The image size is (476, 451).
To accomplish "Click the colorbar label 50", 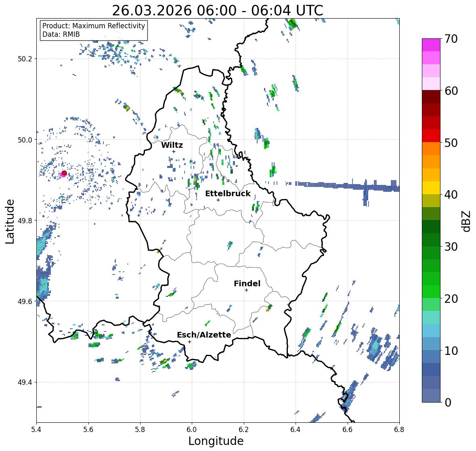I will click(451, 143).
